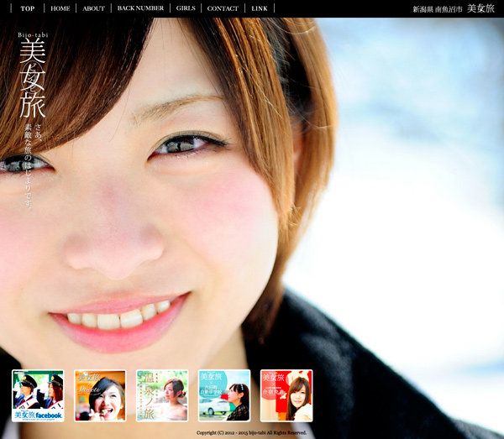Open the 美女旅 × 自動車学校 thumbnail
This screenshot has height=439, width=504.
coord(224,395)
